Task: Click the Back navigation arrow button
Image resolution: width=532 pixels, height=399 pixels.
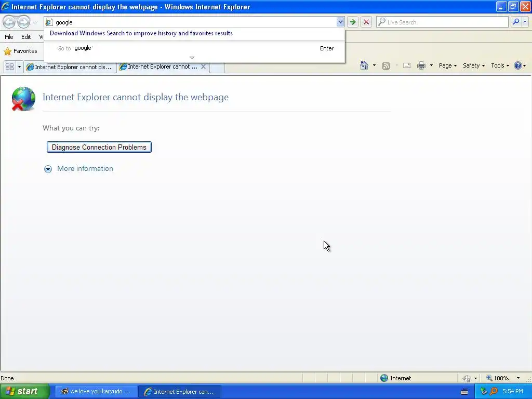Action: pyautogui.click(x=9, y=22)
